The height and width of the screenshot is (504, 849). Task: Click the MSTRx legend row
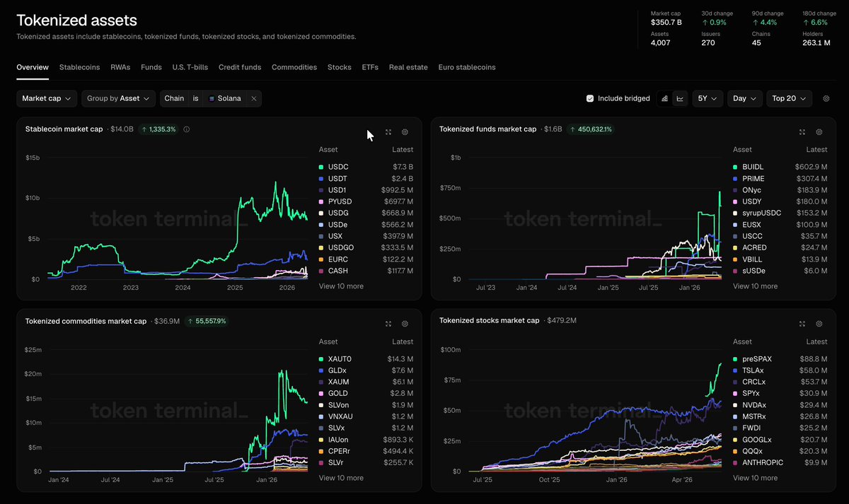tap(780, 416)
